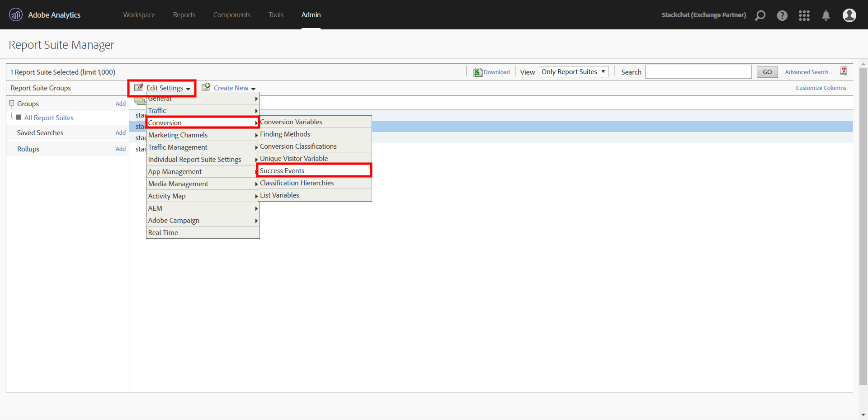Select Classification Hierarchies

tap(315, 183)
